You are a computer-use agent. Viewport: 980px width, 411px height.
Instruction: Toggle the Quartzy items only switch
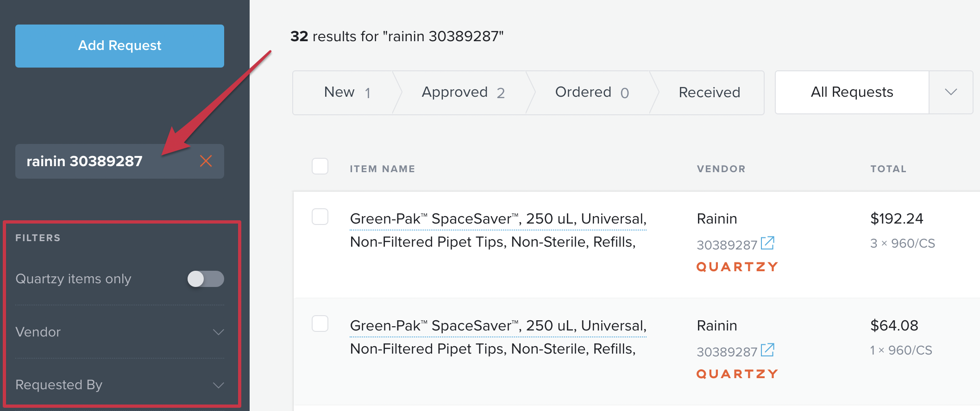click(206, 279)
